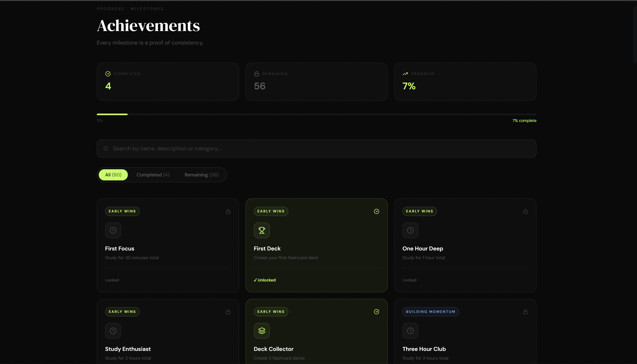Click the lock icon on Three Hour Club card
The height and width of the screenshot is (364, 637).
coord(525,312)
